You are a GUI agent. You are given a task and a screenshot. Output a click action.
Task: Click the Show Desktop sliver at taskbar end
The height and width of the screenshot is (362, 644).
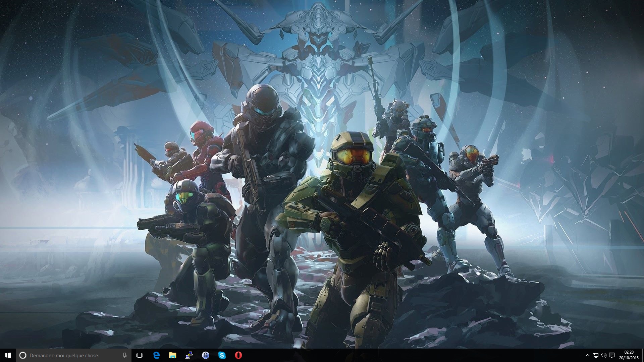(x=643, y=355)
